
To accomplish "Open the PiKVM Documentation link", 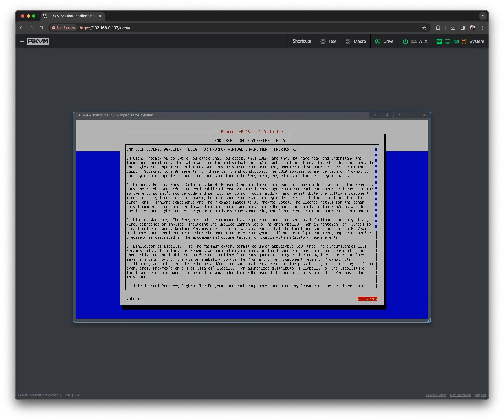I will [460, 395].
